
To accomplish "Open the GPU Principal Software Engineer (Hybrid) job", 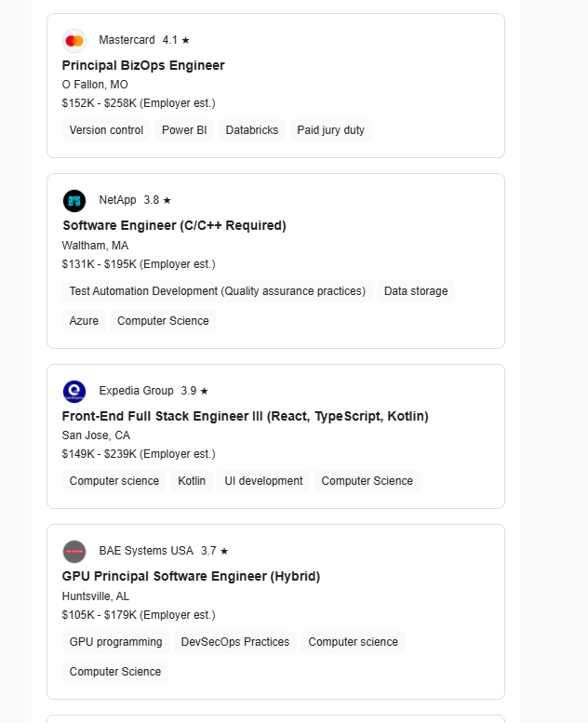I will 191,576.
